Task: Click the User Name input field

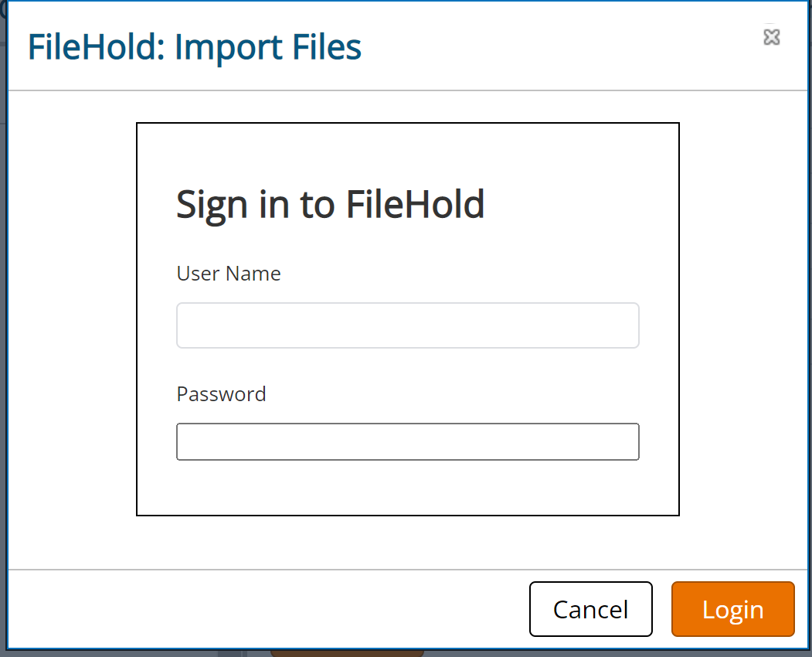Action: click(408, 325)
